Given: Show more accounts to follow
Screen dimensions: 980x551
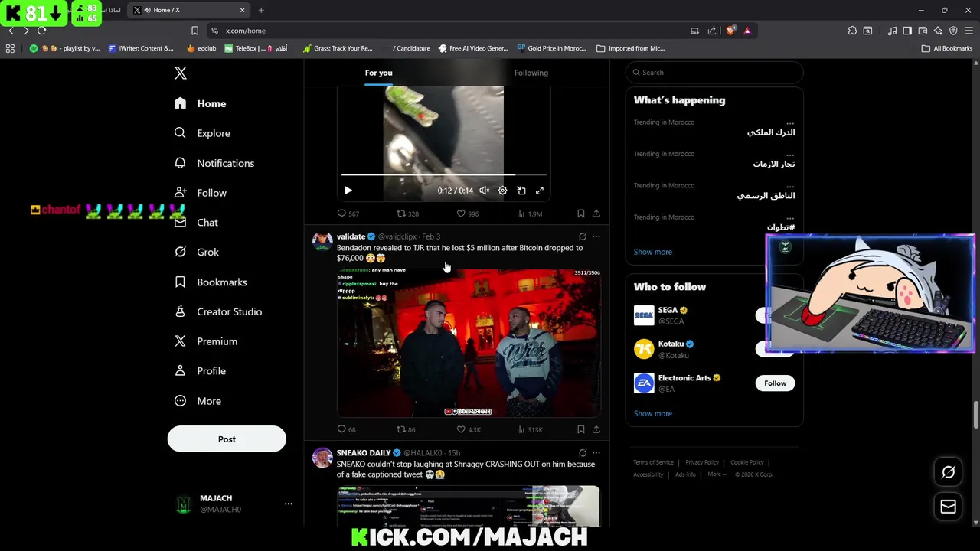Looking at the screenshot, I should click(653, 413).
